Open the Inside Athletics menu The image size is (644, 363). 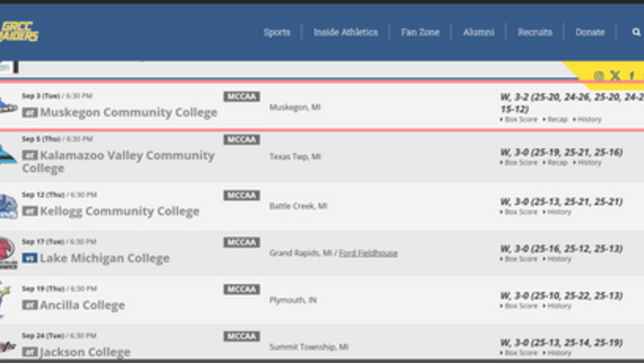345,32
